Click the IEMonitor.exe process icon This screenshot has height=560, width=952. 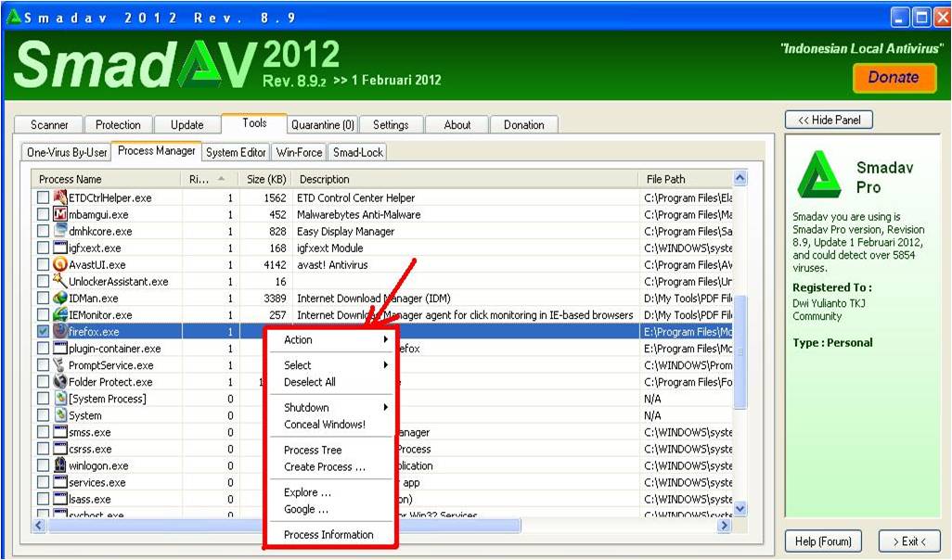[60, 314]
